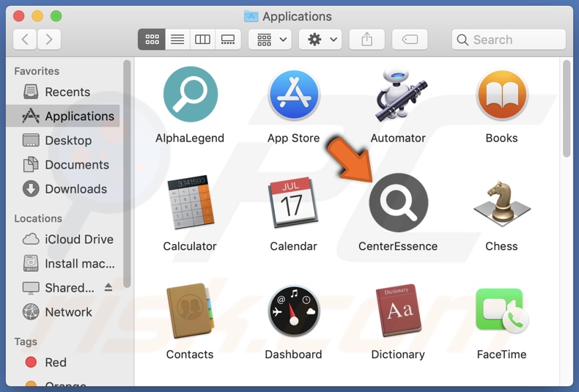Open the Install mac… volume

point(63,264)
